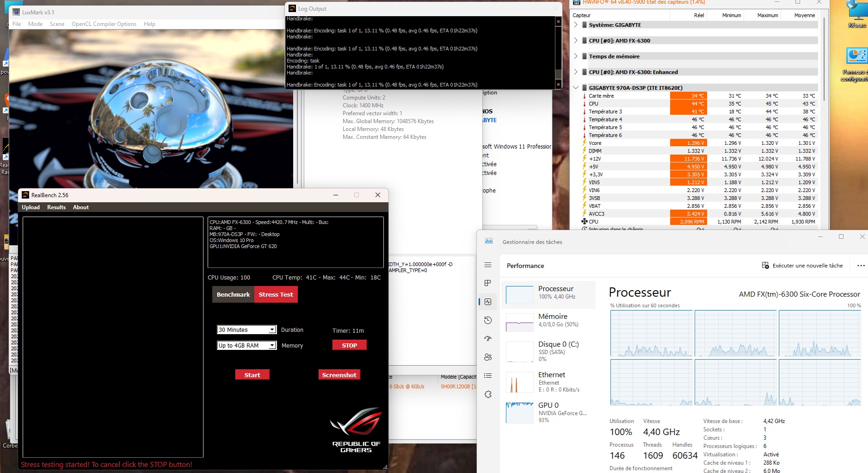Open the stress test duration dropdown
868x473 pixels.
[272, 329]
